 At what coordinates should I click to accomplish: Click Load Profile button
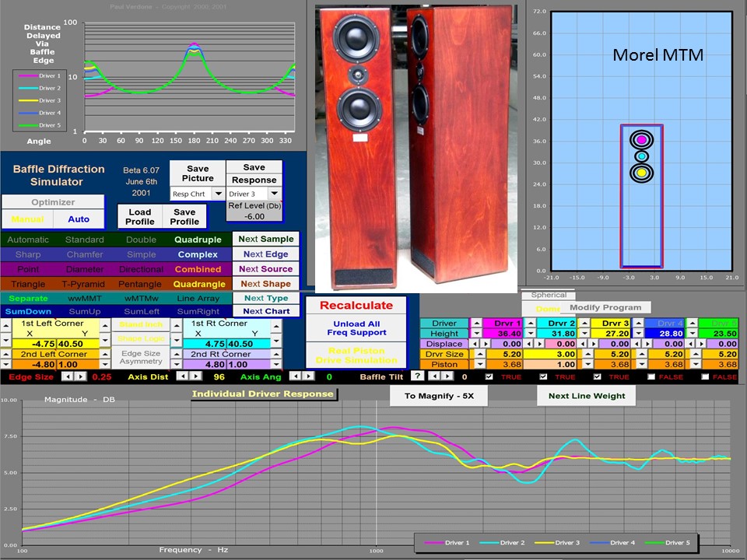pos(140,217)
